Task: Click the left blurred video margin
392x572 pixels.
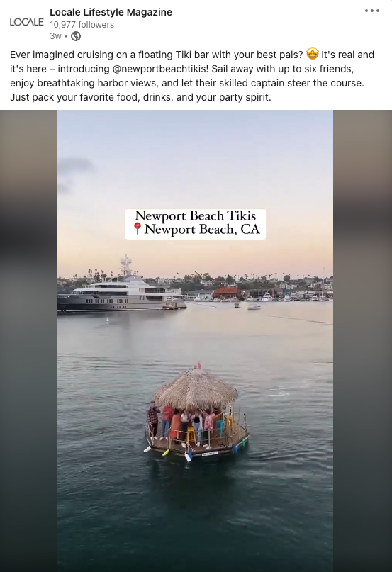Action: pos(28,341)
